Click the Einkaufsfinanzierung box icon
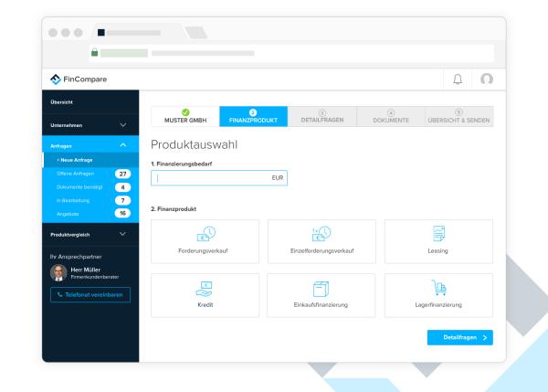The image size is (548, 392). click(x=321, y=289)
